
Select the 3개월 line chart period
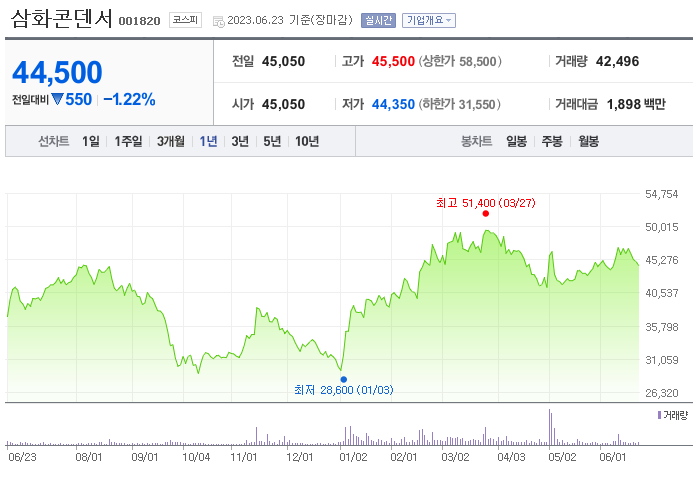171,141
